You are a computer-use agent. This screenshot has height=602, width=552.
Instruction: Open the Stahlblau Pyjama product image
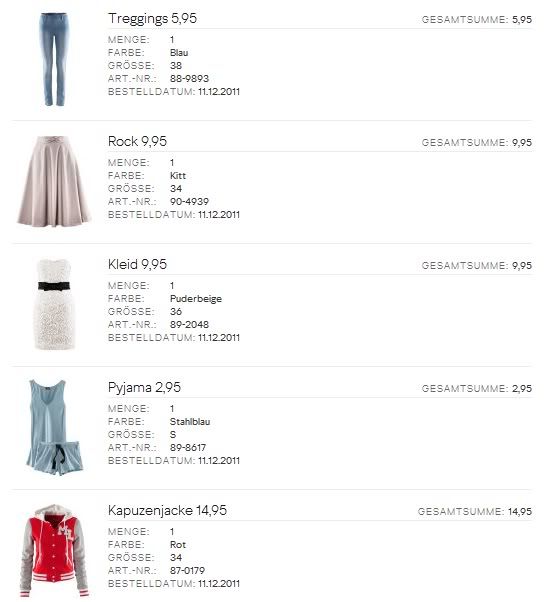(x=55, y=427)
